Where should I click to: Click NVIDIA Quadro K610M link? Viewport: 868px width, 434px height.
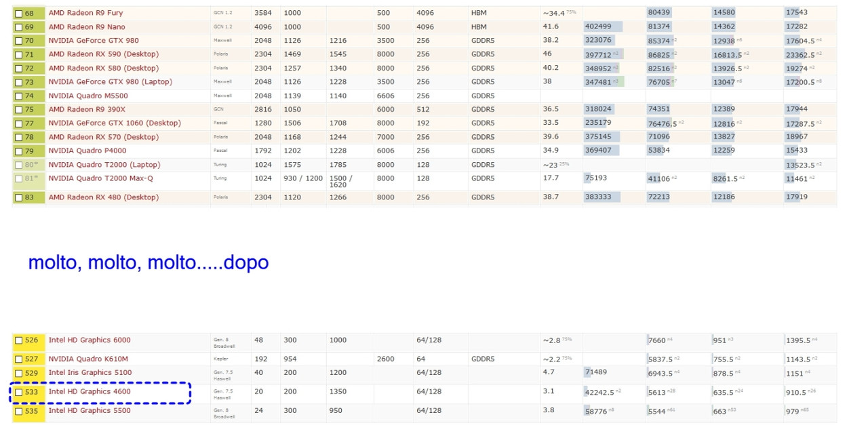[88, 359]
